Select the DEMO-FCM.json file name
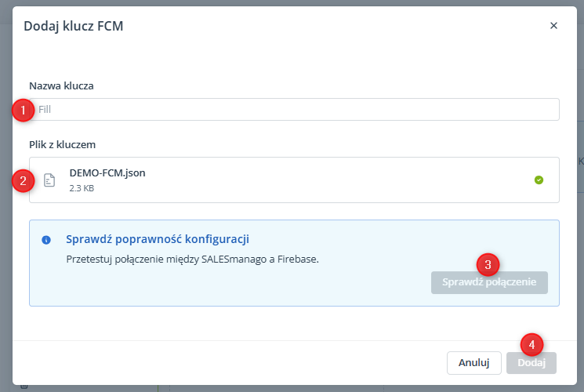584x392 pixels. (x=107, y=173)
